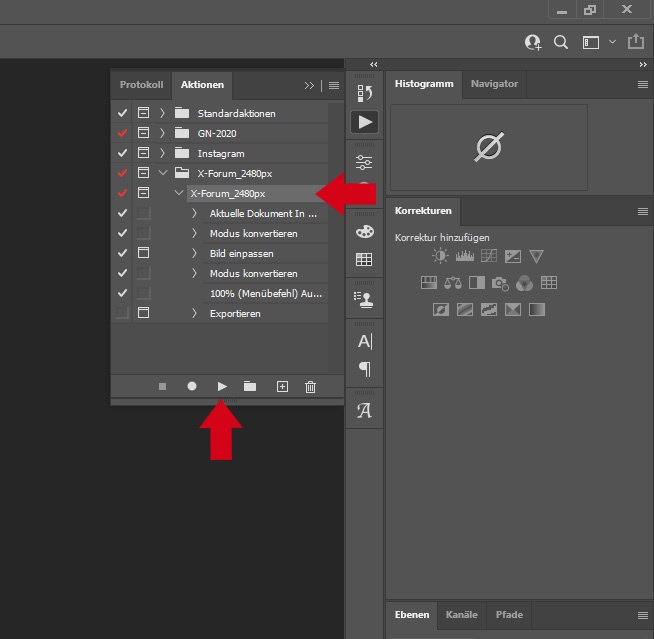The image size is (654, 639).
Task: Open Aktionen panel flyout menu
Action: click(x=333, y=86)
